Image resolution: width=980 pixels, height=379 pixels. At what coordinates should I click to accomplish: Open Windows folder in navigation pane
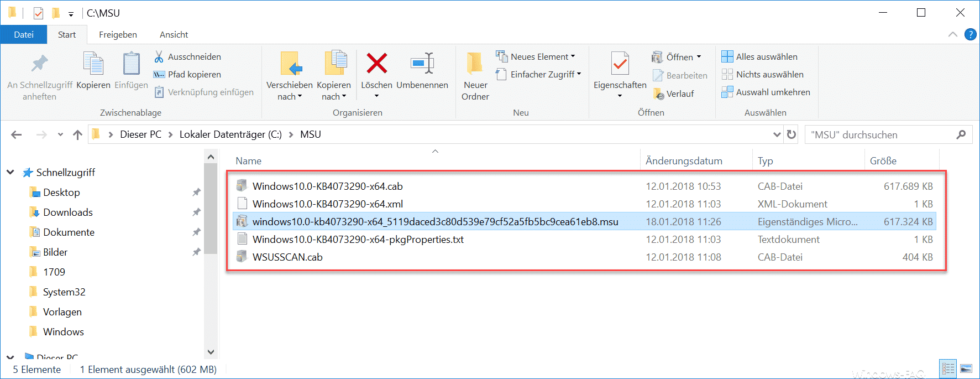(63, 331)
